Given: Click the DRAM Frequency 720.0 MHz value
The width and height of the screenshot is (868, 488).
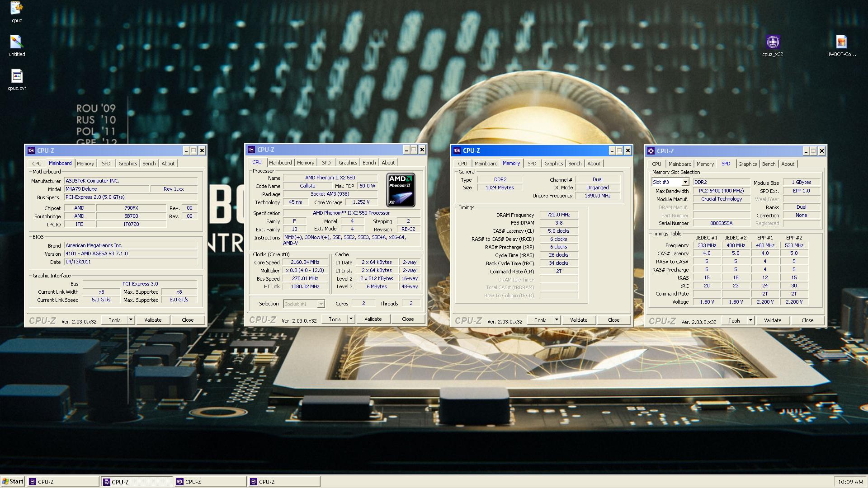Looking at the screenshot, I should click(559, 215).
